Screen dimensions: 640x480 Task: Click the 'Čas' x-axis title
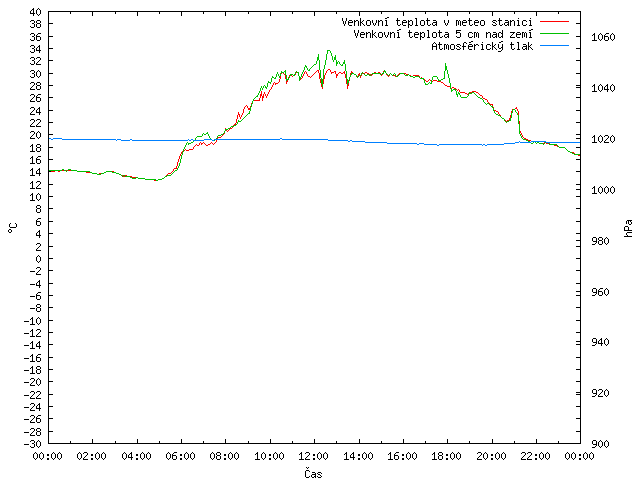313,473
